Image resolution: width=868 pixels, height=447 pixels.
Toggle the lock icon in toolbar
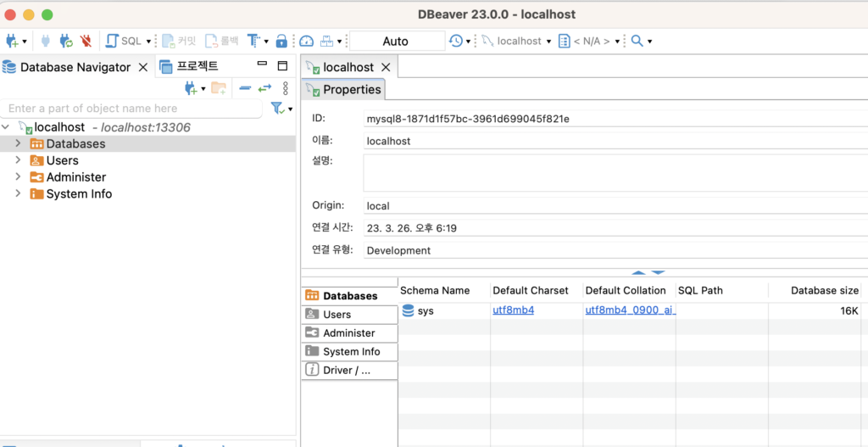[281, 41]
